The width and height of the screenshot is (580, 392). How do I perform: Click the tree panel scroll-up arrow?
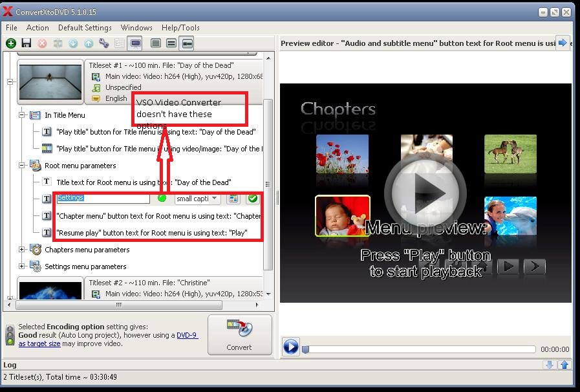click(x=268, y=58)
